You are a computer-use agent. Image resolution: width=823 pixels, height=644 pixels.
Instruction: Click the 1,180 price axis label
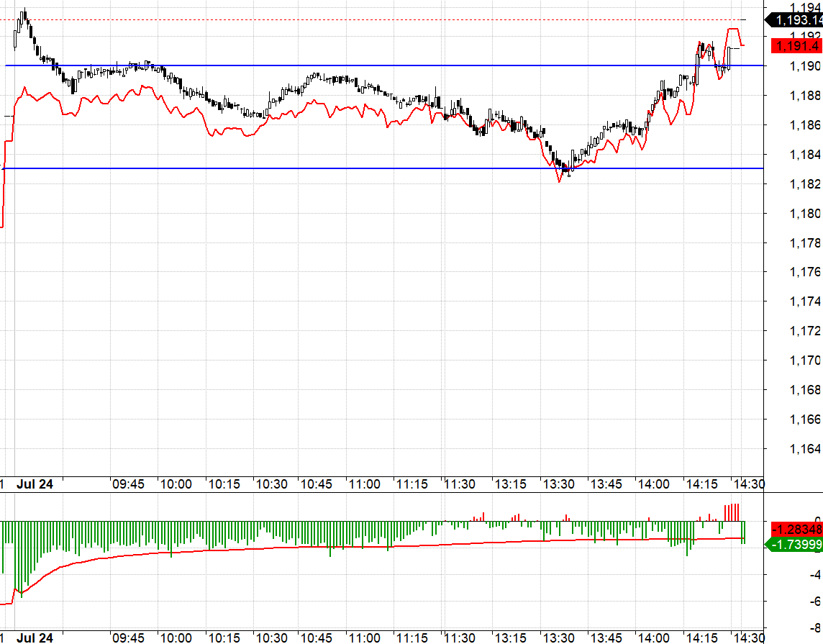[805, 214]
